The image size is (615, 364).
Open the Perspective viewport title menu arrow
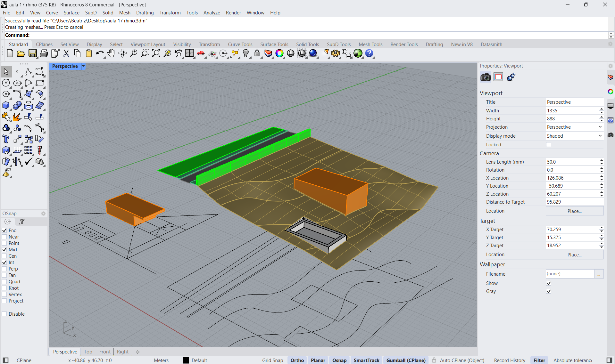point(83,66)
